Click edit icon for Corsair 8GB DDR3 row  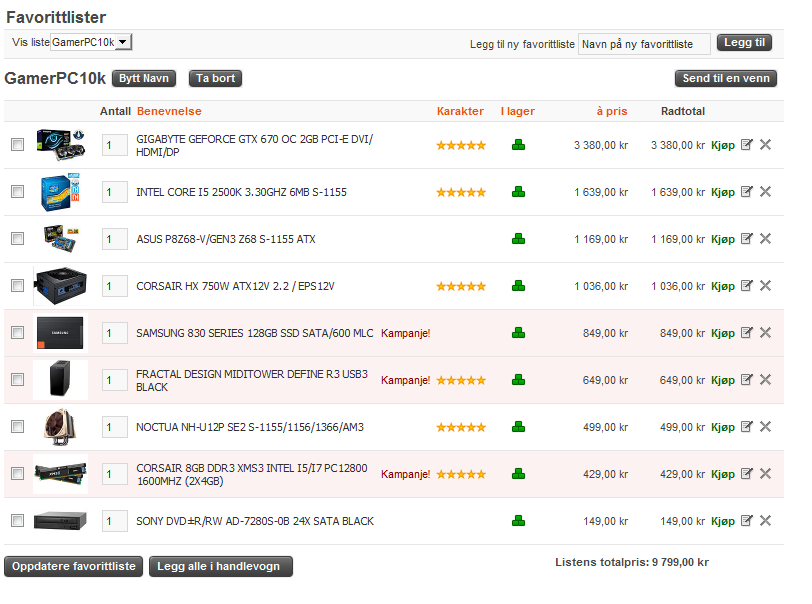(746, 474)
